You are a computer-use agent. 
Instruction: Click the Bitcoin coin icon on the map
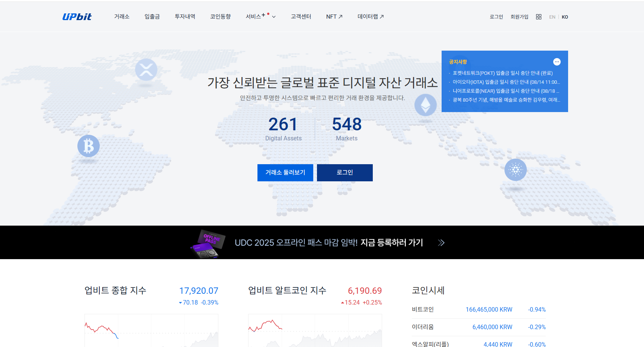point(89,146)
